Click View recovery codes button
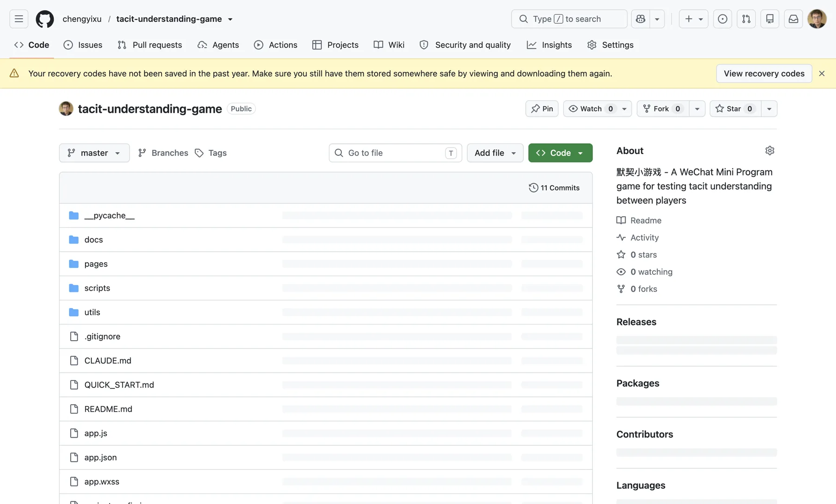The image size is (836, 504). coord(764,73)
